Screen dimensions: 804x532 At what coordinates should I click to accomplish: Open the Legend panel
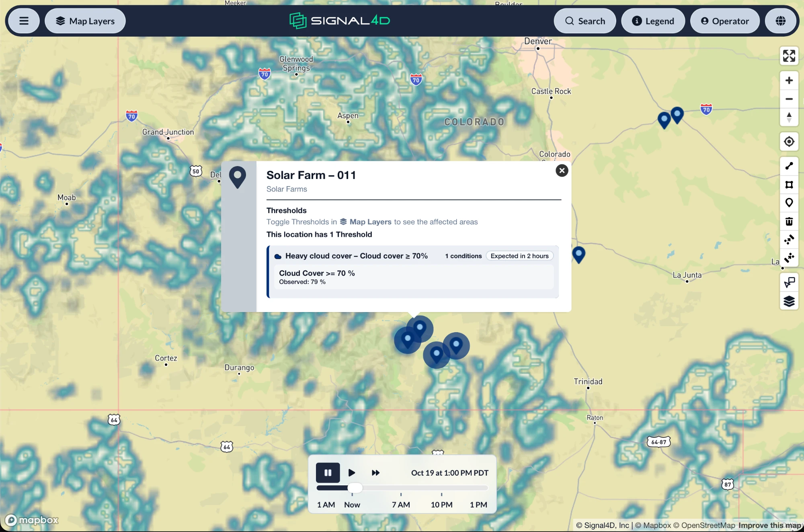click(x=653, y=21)
